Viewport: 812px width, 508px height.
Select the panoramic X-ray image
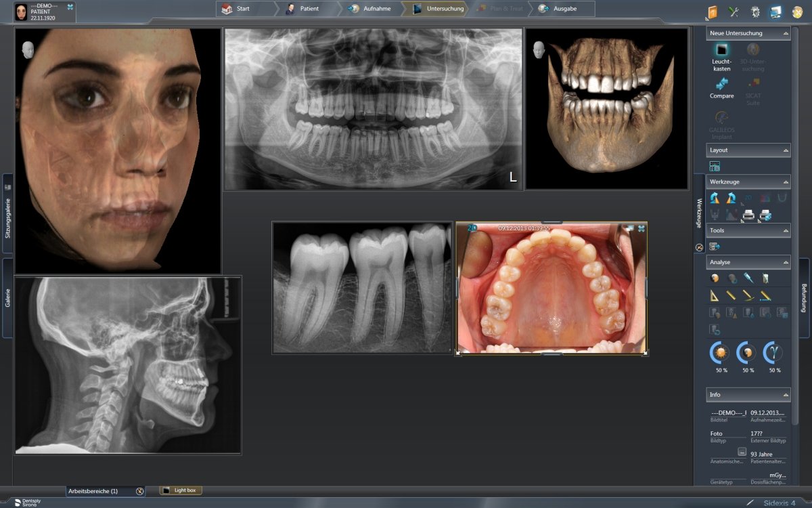point(373,108)
